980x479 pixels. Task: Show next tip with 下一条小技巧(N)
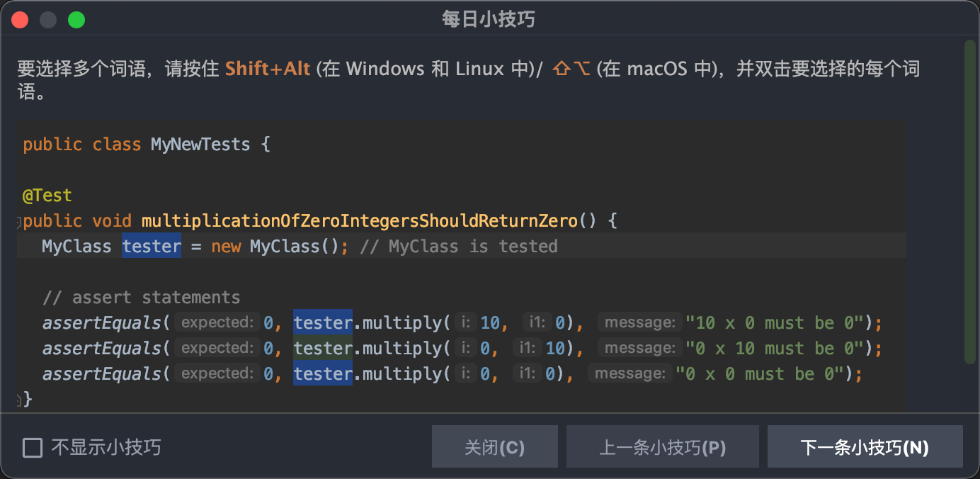pos(865,447)
